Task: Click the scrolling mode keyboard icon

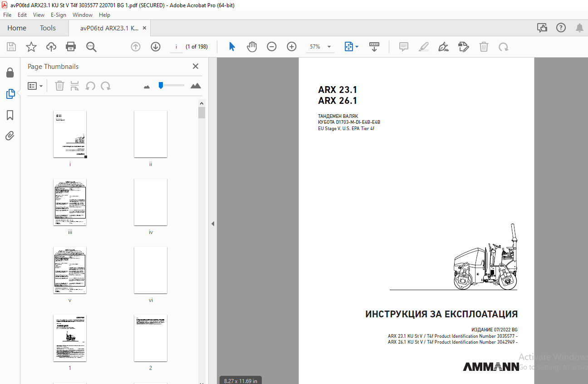Action: pyautogui.click(x=374, y=47)
